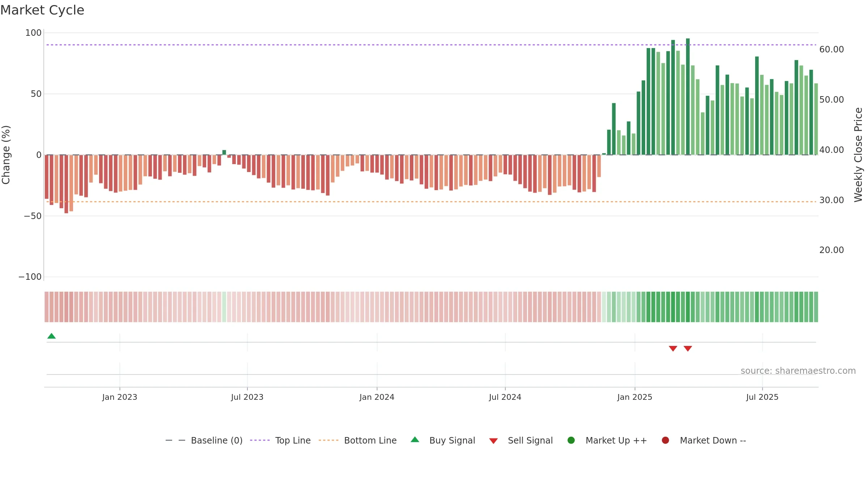Viewport: 868px width, 488px height.
Task: Click the orange dotted line legend swatch
Action: 328,440
